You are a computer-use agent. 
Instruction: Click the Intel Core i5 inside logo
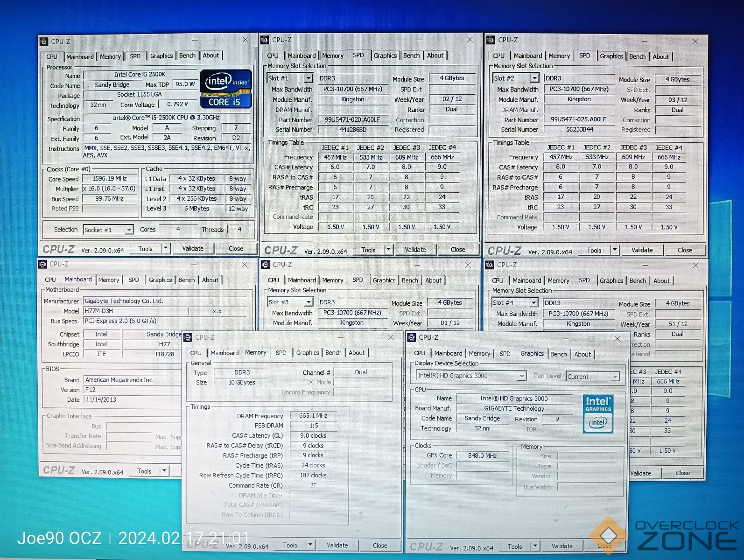(x=226, y=89)
